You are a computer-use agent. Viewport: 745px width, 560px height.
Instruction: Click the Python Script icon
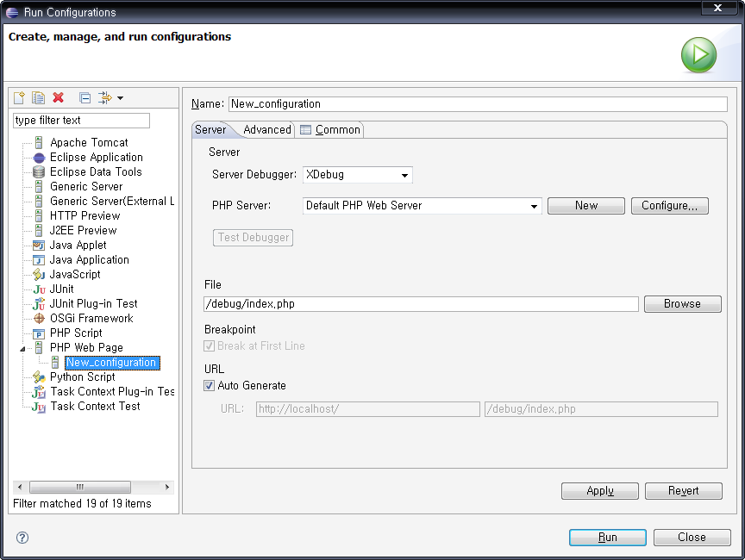[x=39, y=376]
